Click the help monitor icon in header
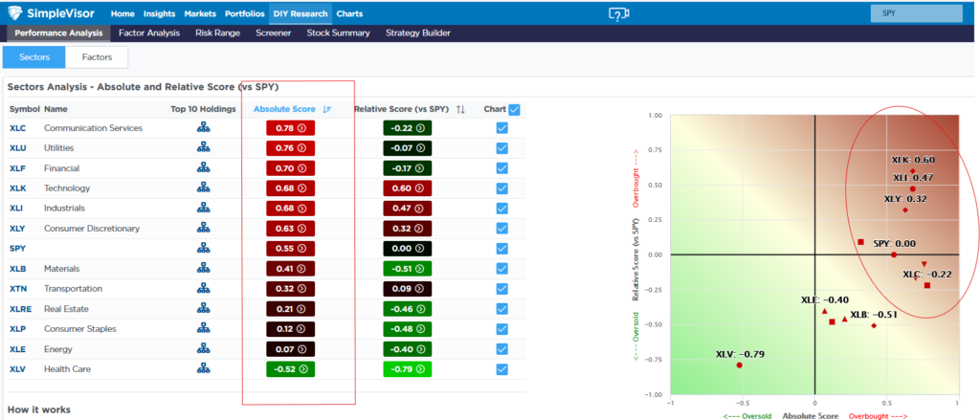Image resolution: width=980 pixels, height=420 pixels. coord(619,14)
